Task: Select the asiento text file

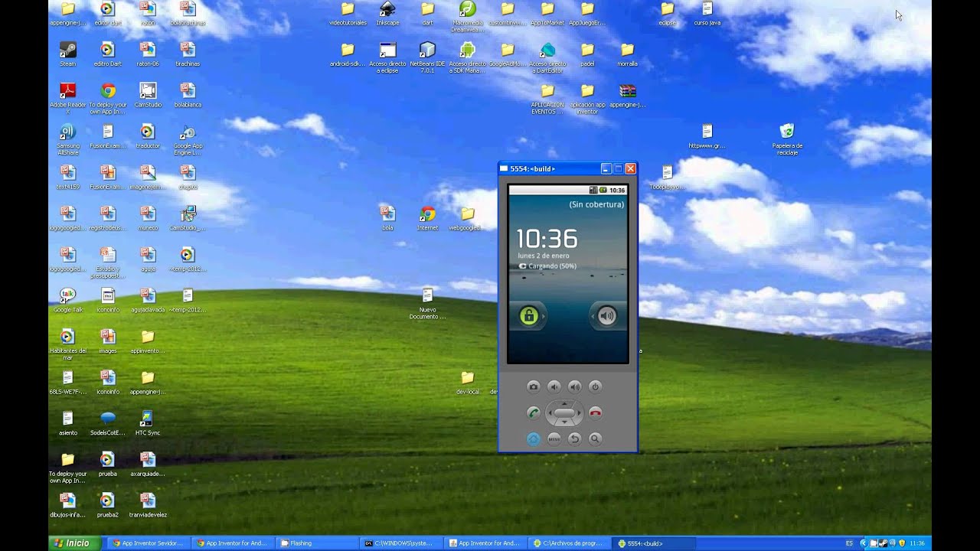Action: (67, 423)
